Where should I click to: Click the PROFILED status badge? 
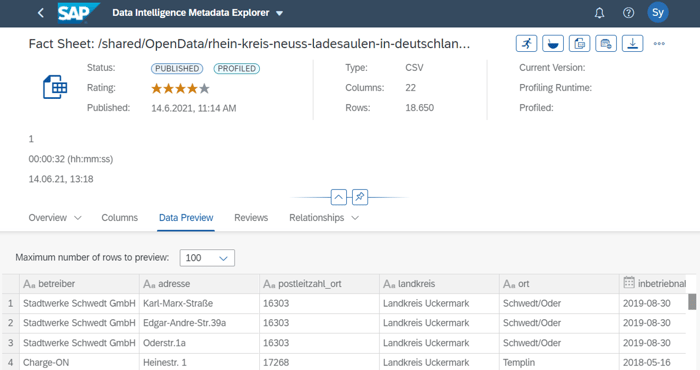[237, 68]
